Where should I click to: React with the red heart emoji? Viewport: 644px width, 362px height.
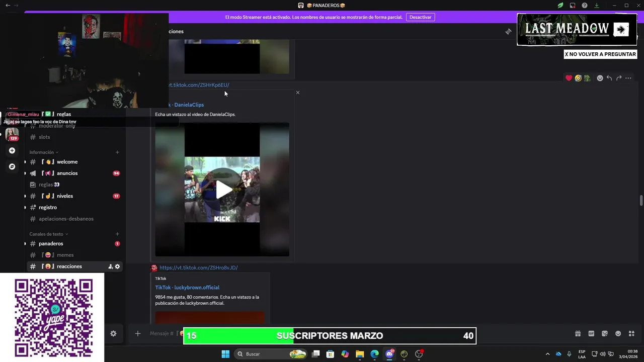click(x=569, y=78)
